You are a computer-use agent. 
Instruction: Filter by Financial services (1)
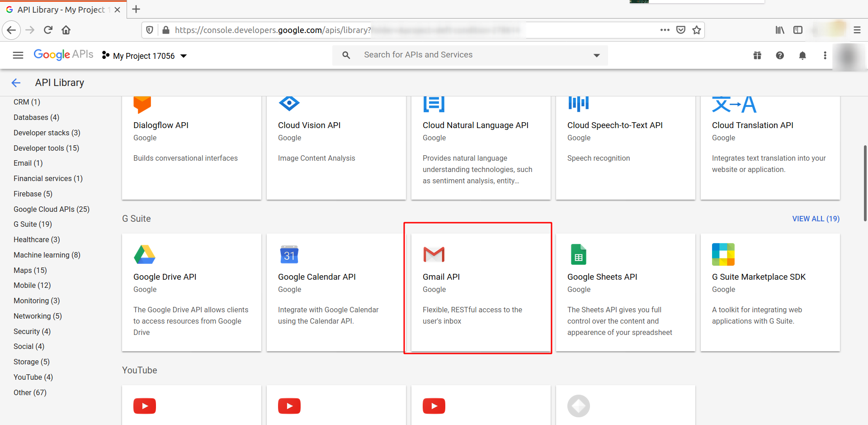click(x=48, y=179)
